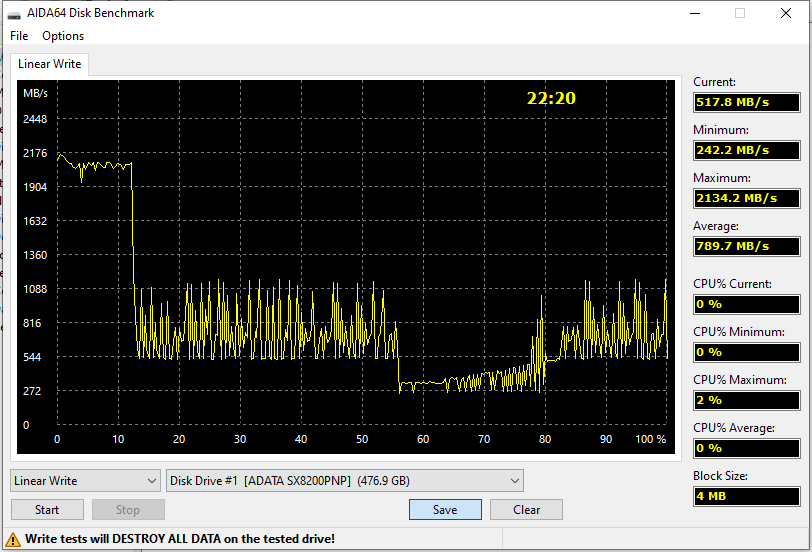
Task: Open the File menu
Action: 19,36
